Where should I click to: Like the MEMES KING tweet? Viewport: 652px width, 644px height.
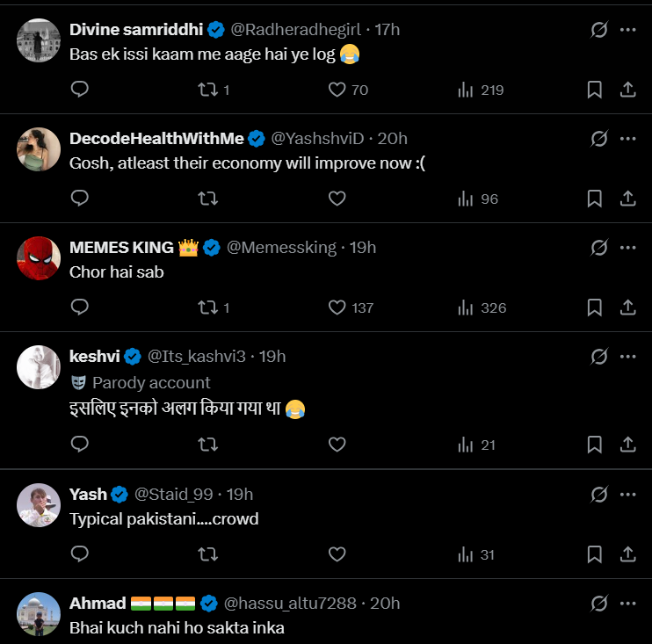point(337,308)
